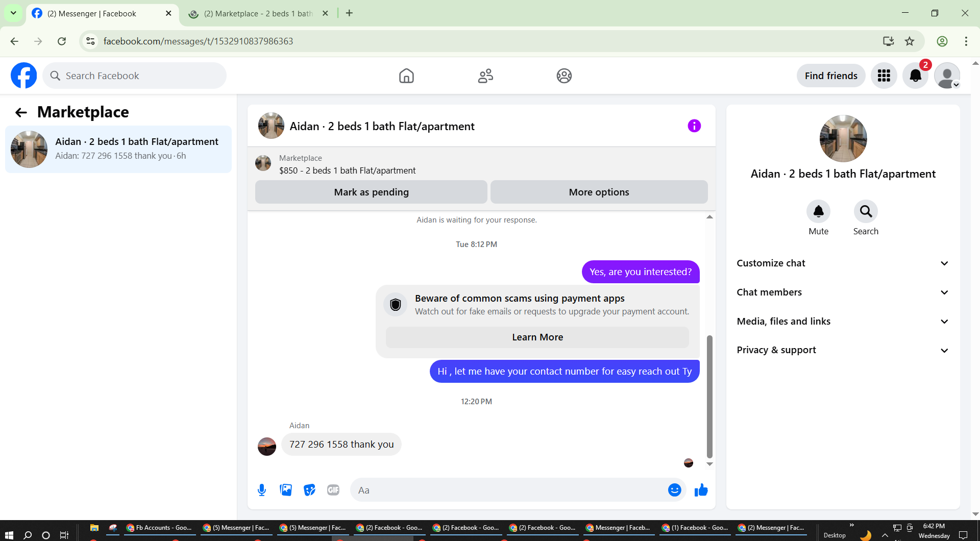This screenshot has height=541, width=980.
Task: Select the message "727 296 1558 thank you"
Action: 341,445
